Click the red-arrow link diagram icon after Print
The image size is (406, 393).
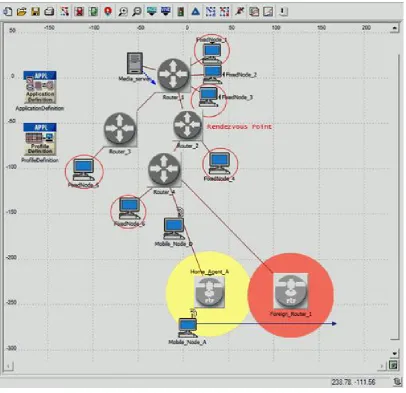(x=64, y=12)
